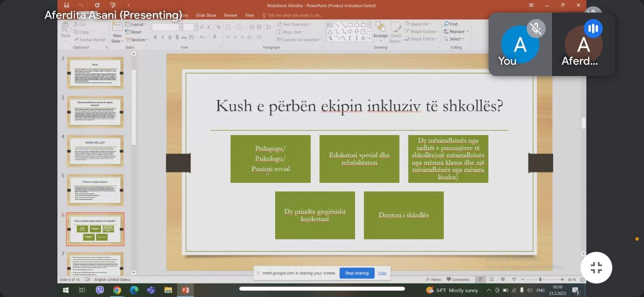Click the Save icon in title bar
This screenshot has height=297, width=644.
(x=66, y=5)
